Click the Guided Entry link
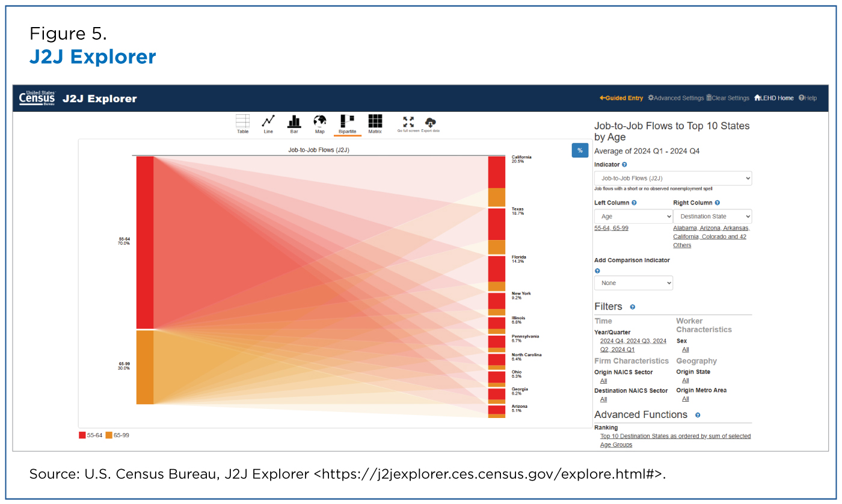 tap(621, 98)
